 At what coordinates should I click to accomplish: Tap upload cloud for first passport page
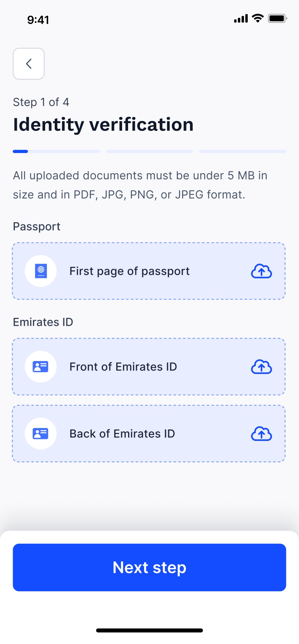(262, 271)
